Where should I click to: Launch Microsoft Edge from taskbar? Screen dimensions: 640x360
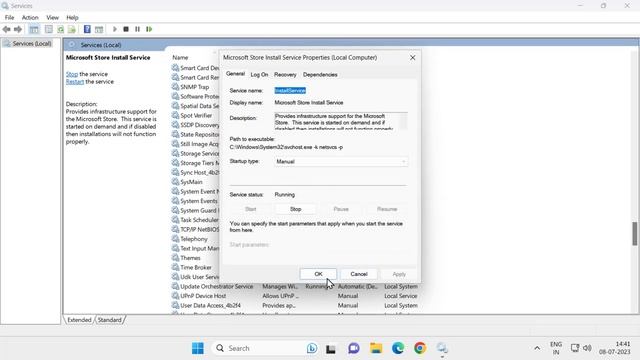(398, 348)
